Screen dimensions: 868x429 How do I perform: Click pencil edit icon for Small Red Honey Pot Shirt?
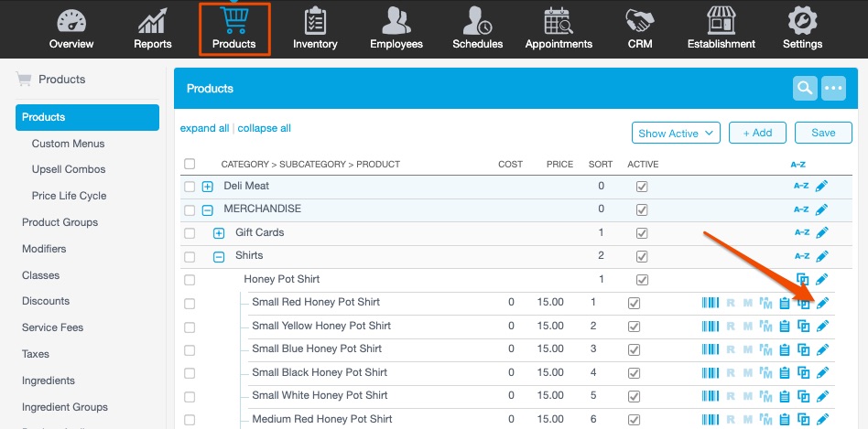822,304
